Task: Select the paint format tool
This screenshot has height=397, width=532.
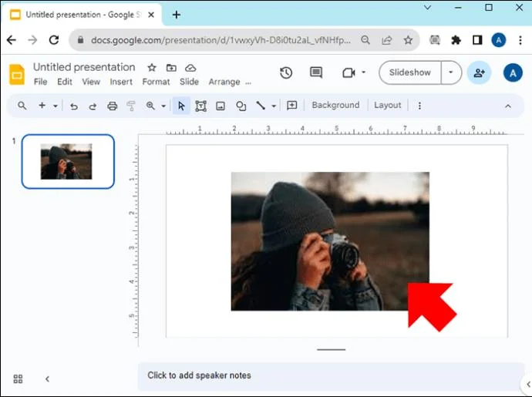Action: 130,106
